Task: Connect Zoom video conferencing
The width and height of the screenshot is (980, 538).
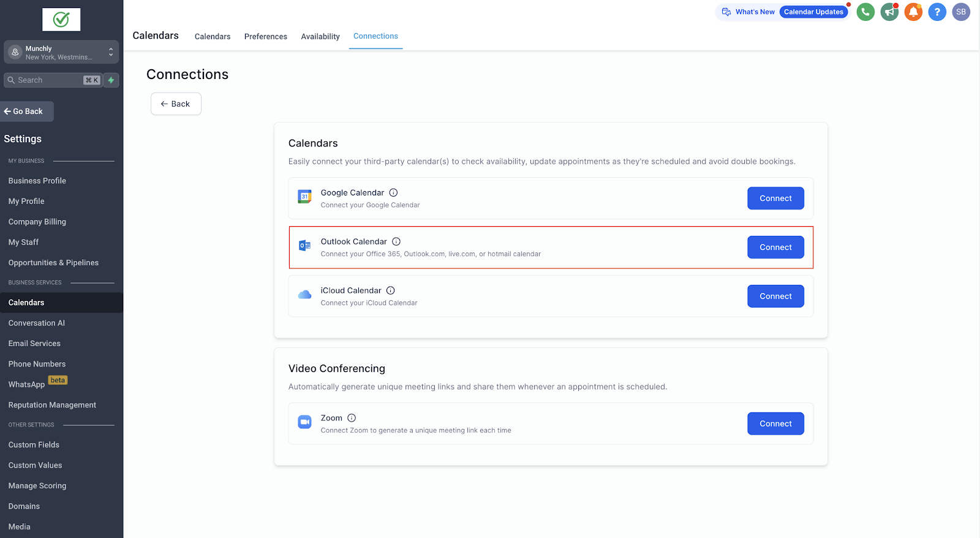Action: pos(775,424)
